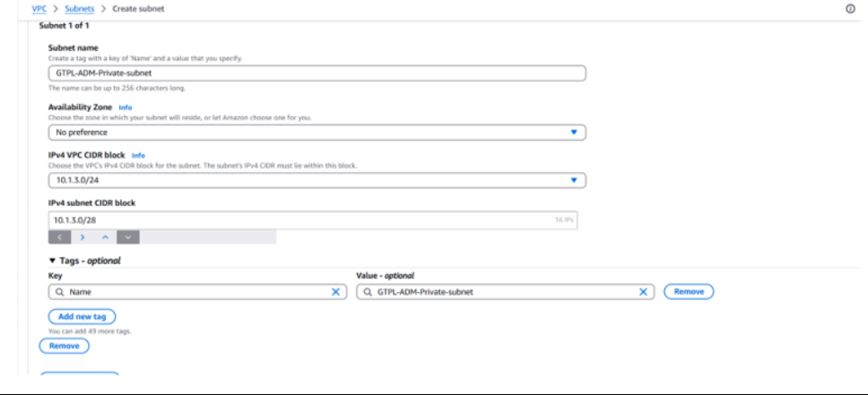Clear the tag value field with X

643,292
